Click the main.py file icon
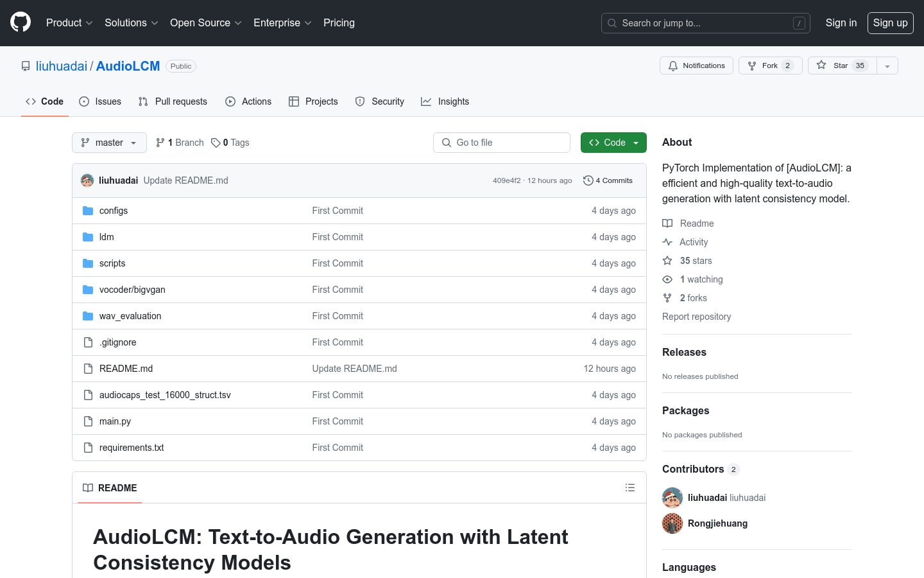Screen dimensions: 924x578 coord(88,421)
